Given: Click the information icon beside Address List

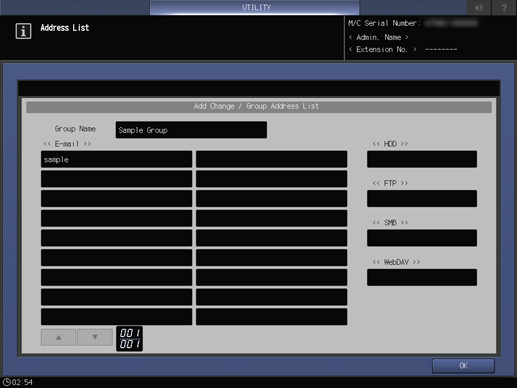Looking at the screenshot, I should [x=23, y=31].
